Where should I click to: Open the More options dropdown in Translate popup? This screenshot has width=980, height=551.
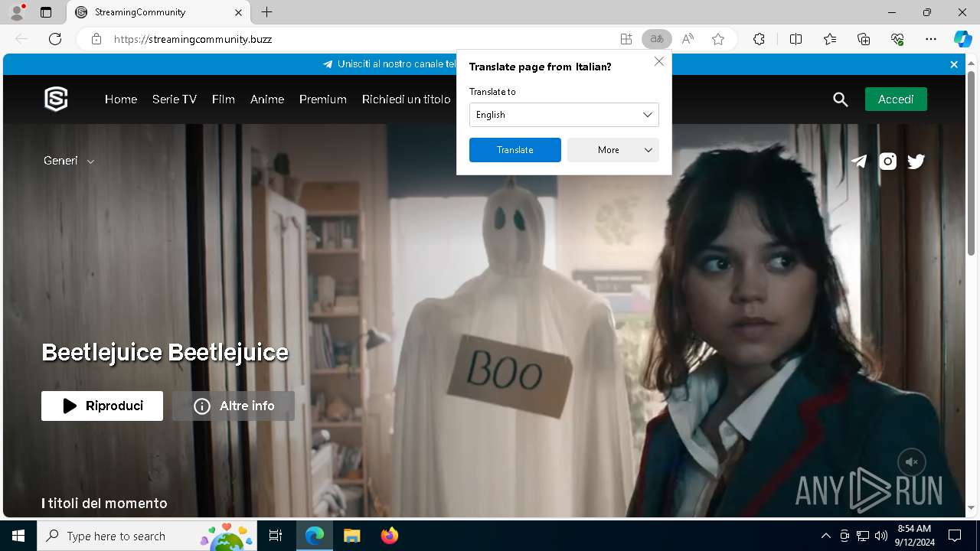[x=613, y=150]
